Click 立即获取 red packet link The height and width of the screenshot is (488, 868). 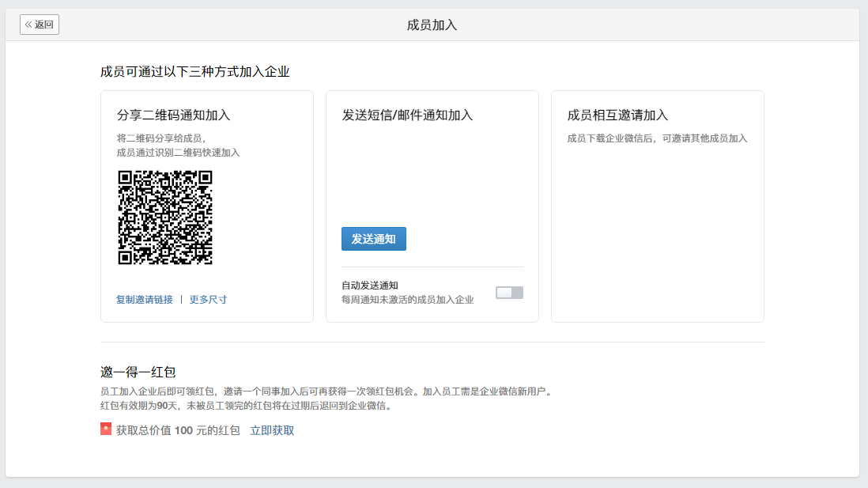click(272, 430)
